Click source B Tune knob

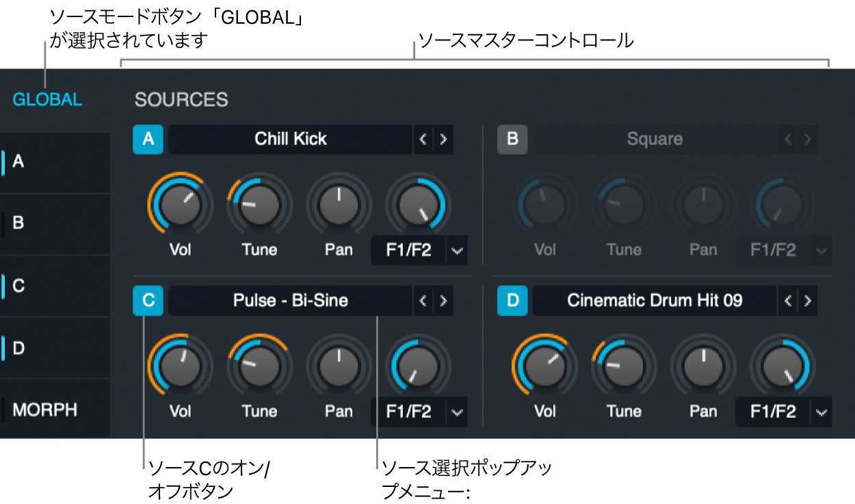(x=624, y=204)
